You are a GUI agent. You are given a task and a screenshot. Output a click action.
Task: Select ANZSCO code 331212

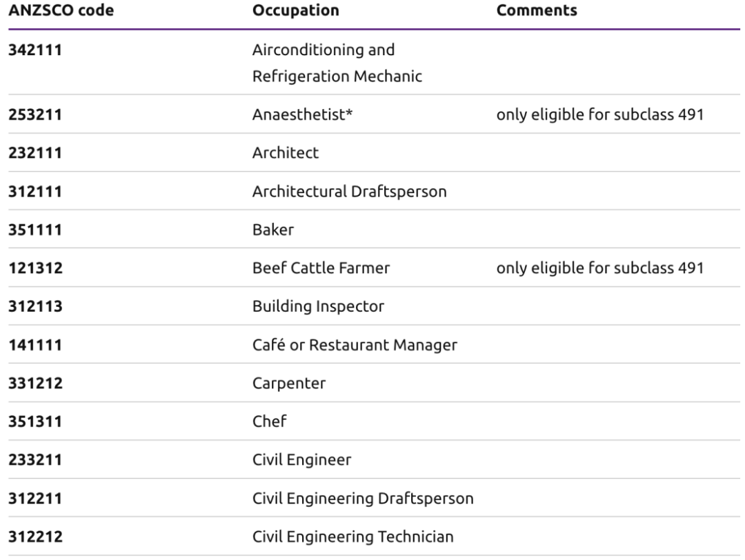(34, 383)
